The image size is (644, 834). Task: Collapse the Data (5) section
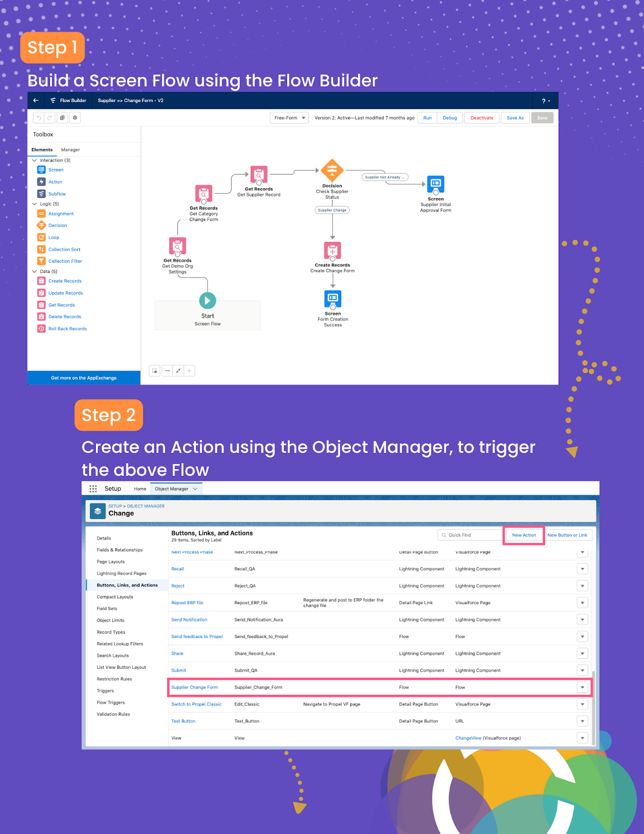tap(34, 272)
